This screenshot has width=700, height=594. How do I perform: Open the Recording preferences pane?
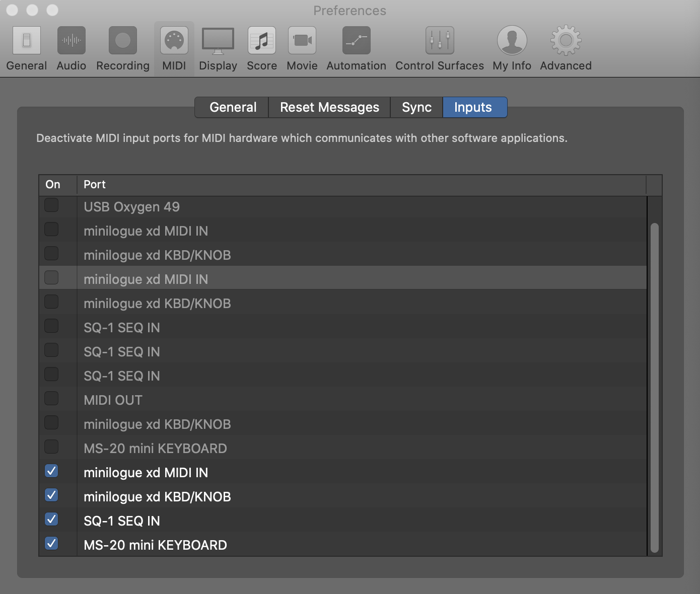click(x=123, y=49)
